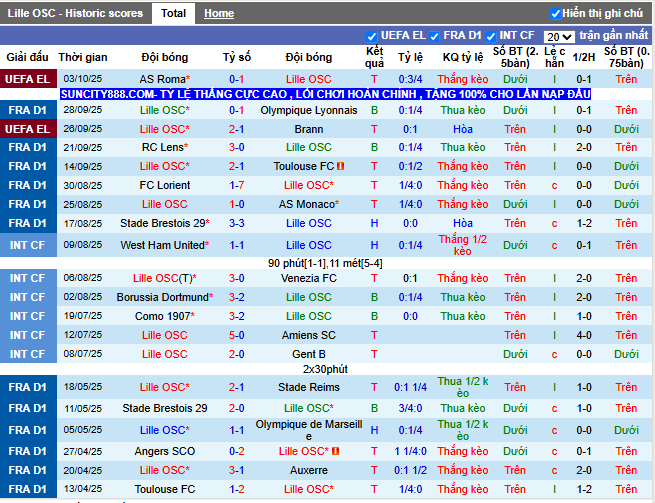Open Amiens SC team link
Image resolution: width=655 pixels, height=503 pixels.
(x=309, y=335)
